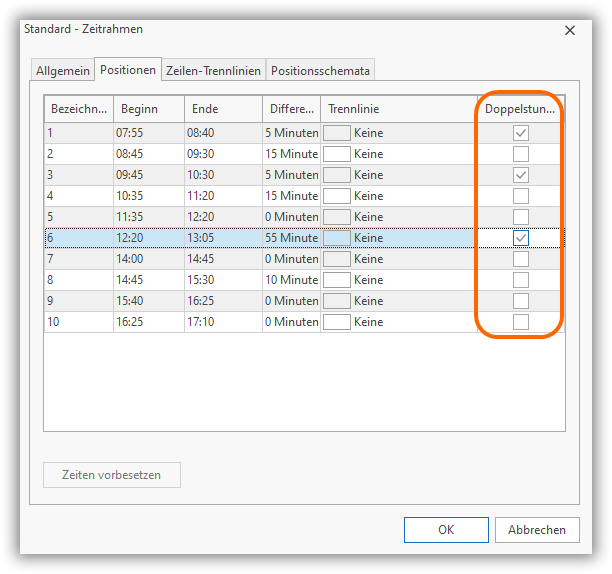Viewport: 612px width, 574px height.
Task: Click the Doppelstunde column header
Action: [520, 109]
